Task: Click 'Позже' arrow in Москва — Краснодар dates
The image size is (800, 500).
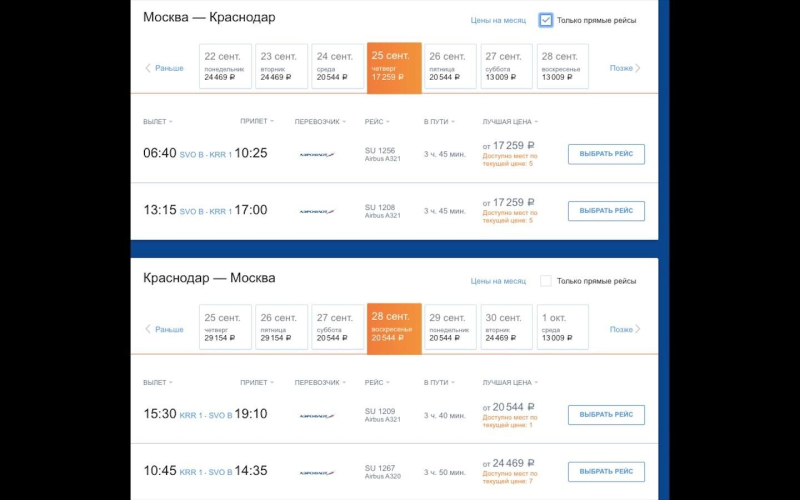Action: click(625, 68)
